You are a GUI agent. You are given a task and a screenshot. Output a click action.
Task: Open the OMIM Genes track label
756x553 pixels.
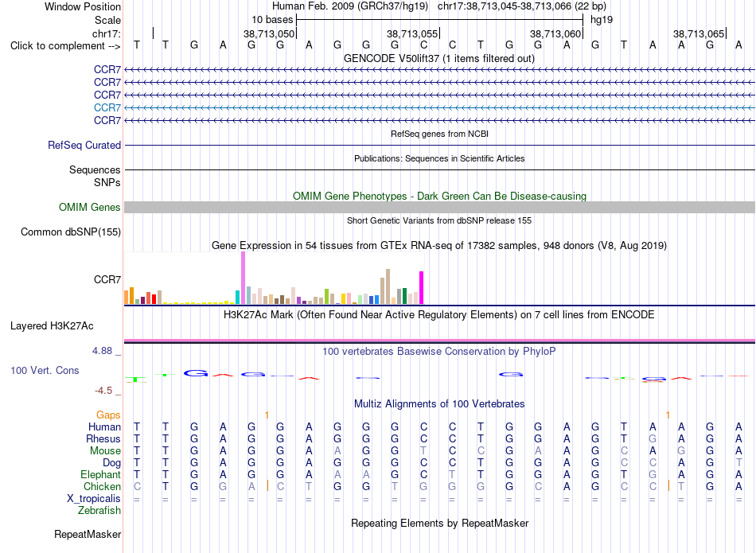coord(90,208)
